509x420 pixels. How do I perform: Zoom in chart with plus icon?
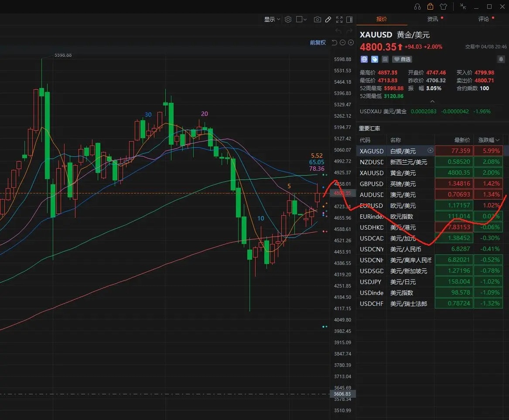351,43
